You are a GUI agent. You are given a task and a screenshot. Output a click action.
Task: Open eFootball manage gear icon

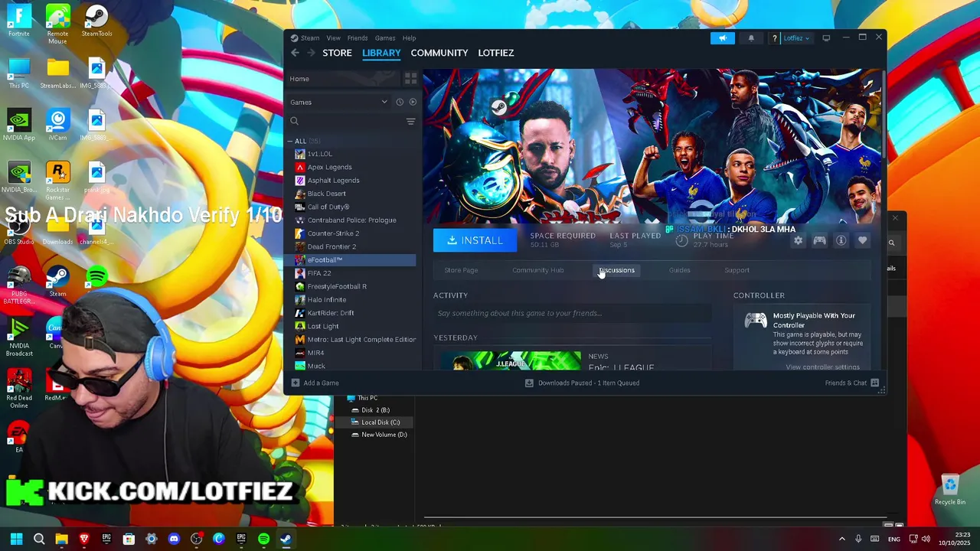[798, 240]
